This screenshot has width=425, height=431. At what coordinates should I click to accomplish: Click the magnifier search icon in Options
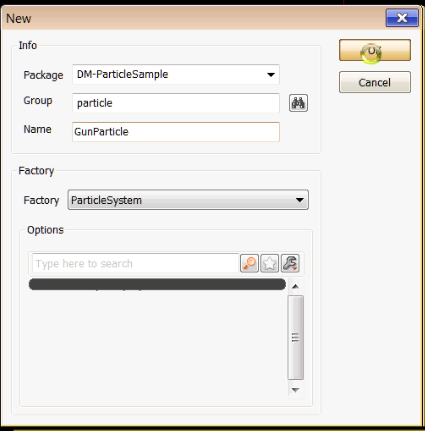point(249,263)
